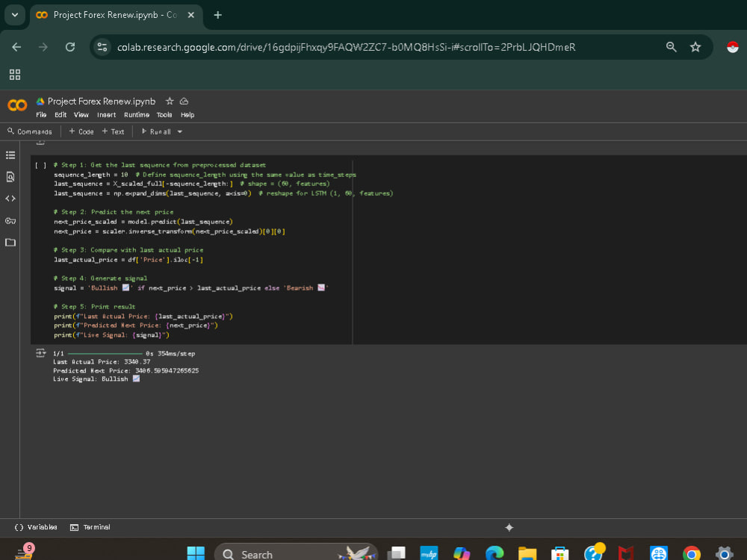Click the cloud save status icon
The width and height of the screenshot is (747, 560).
click(x=184, y=101)
